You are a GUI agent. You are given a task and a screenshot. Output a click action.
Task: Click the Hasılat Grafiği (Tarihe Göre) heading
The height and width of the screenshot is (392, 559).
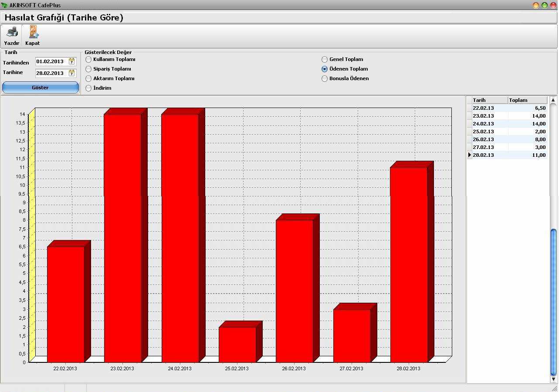pyautogui.click(x=64, y=17)
